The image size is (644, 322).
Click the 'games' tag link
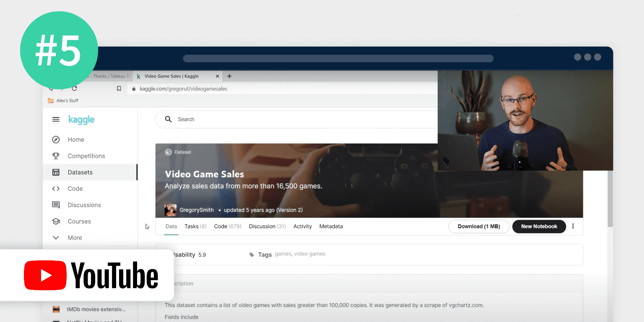tap(283, 254)
